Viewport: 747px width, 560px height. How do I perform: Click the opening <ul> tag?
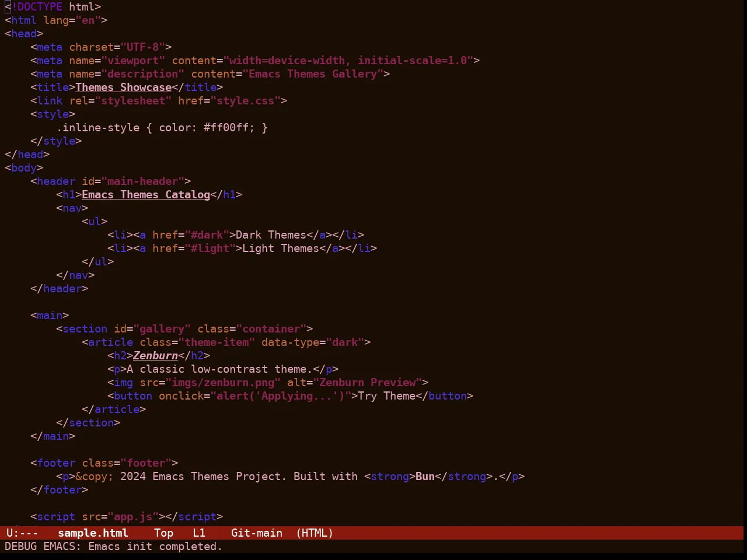point(95,221)
